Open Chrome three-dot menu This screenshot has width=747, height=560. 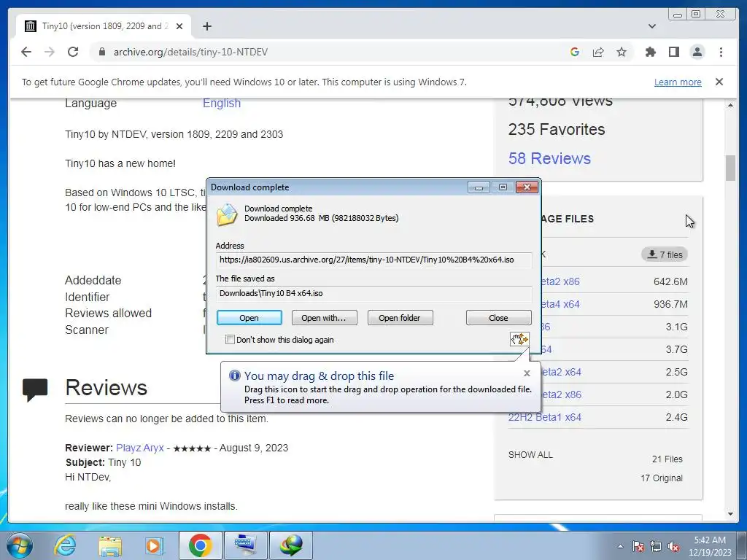[x=721, y=52]
